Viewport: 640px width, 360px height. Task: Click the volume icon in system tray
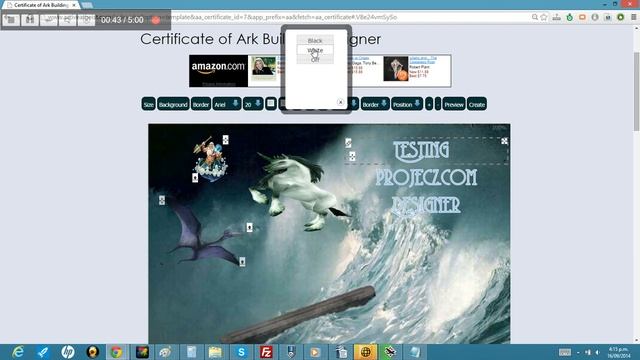[598, 352]
